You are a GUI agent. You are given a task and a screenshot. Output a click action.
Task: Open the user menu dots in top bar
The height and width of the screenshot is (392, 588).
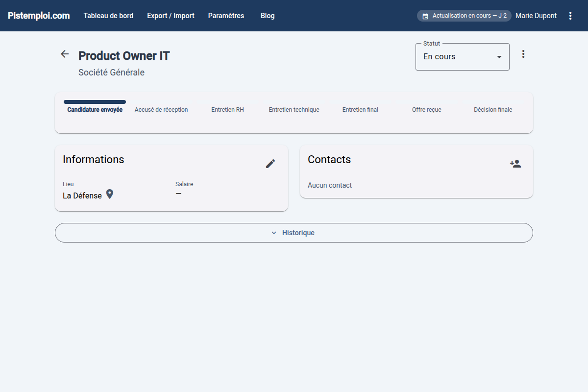coord(570,16)
